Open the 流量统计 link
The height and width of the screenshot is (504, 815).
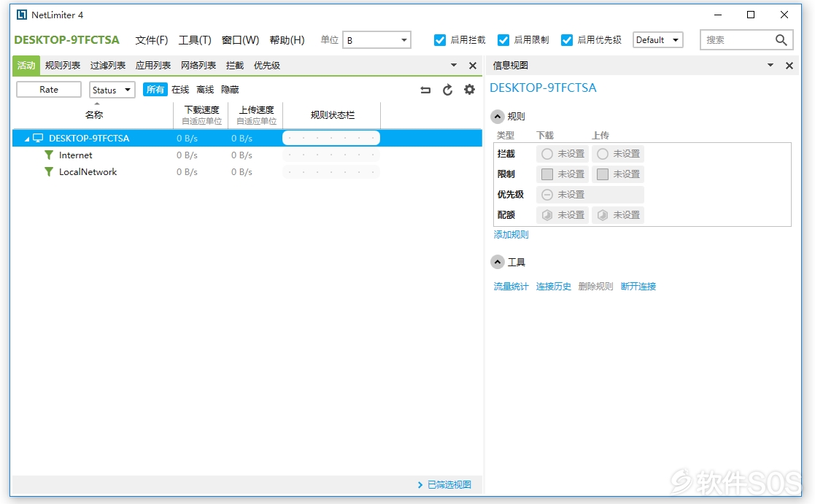511,287
